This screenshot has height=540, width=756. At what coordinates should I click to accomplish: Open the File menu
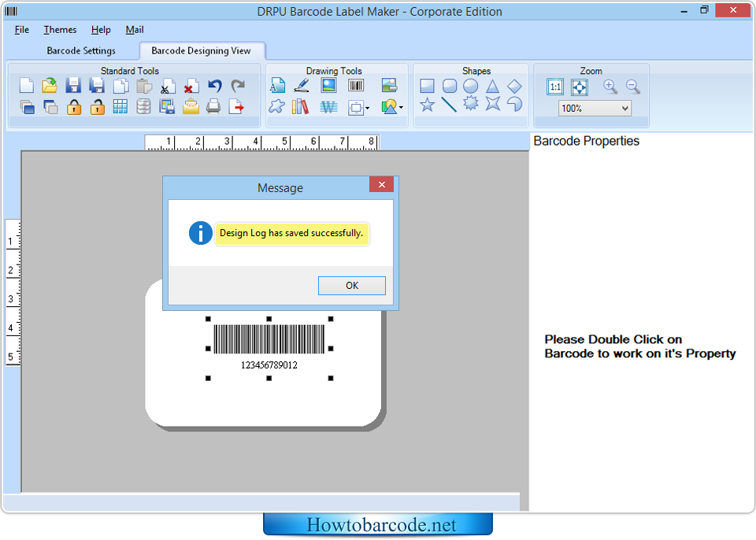22,30
